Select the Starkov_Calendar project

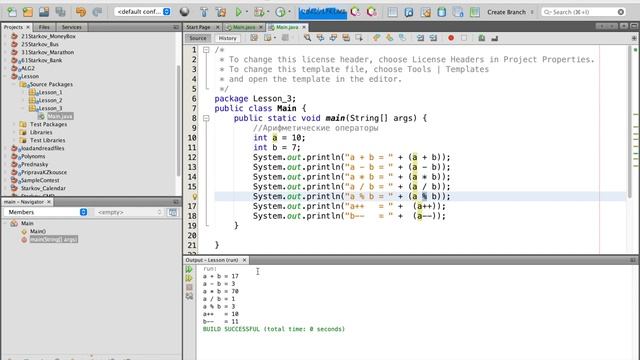[43, 188]
